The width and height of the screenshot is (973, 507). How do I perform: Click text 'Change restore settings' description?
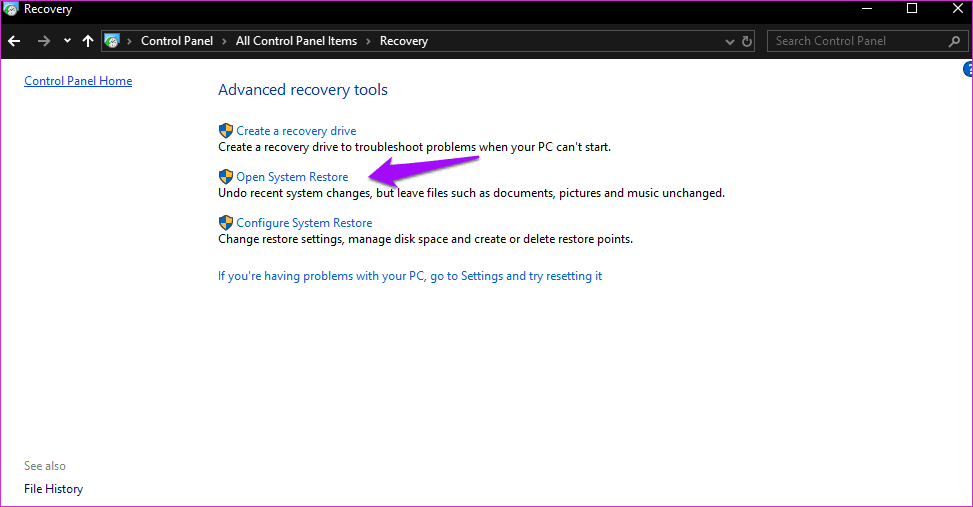426,239
